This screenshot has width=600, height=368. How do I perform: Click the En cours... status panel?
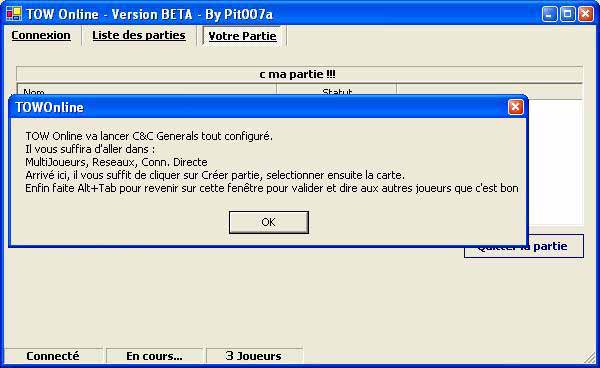(154, 356)
